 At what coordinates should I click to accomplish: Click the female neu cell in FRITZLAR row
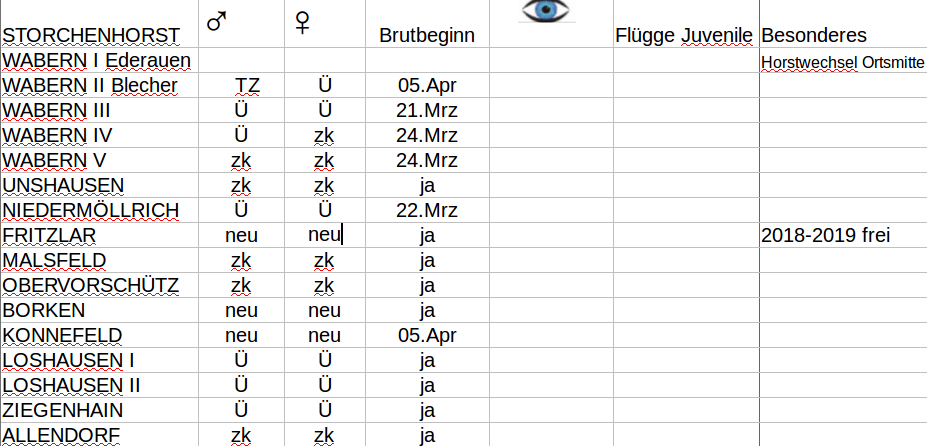[325, 235]
